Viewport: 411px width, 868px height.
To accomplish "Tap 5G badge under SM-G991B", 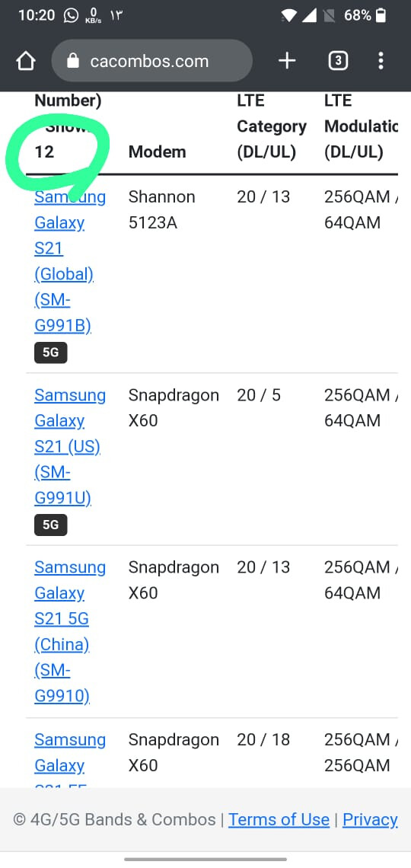I will click(x=51, y=353).
